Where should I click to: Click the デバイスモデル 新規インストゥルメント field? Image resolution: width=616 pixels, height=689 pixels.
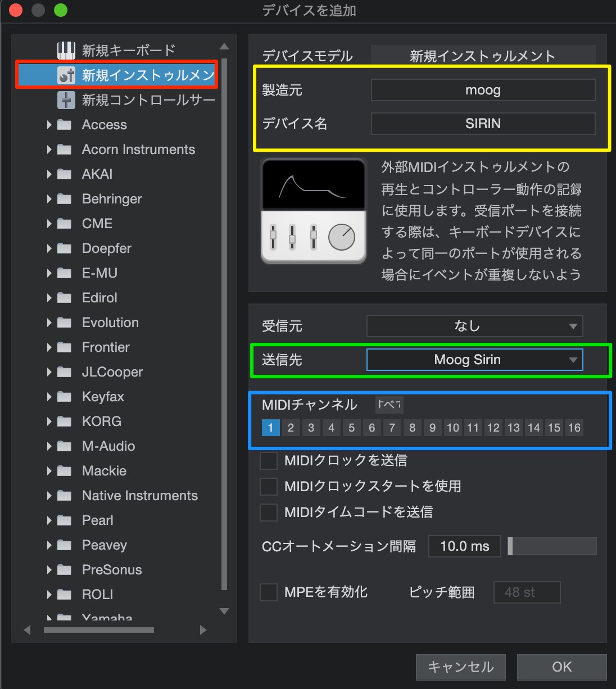point(483,56)
